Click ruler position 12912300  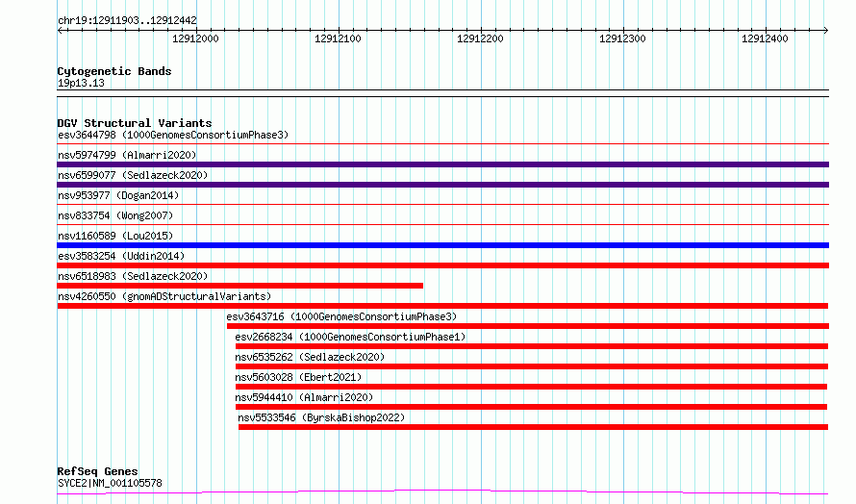tap(622, 38)
